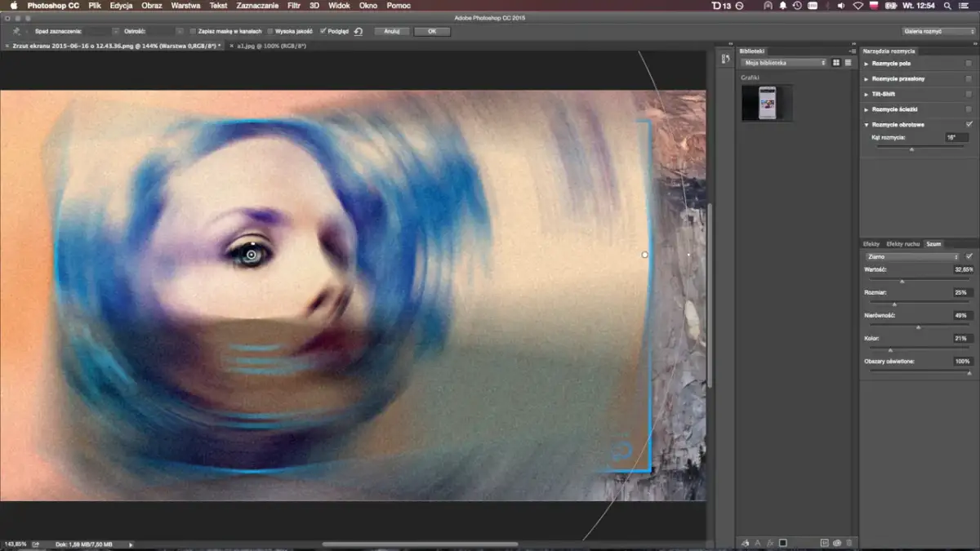Click the cloud sync icon in Libraries panel
Viewport: 980px width, 551px height.
pyautogui.click(x=836, y=543)
